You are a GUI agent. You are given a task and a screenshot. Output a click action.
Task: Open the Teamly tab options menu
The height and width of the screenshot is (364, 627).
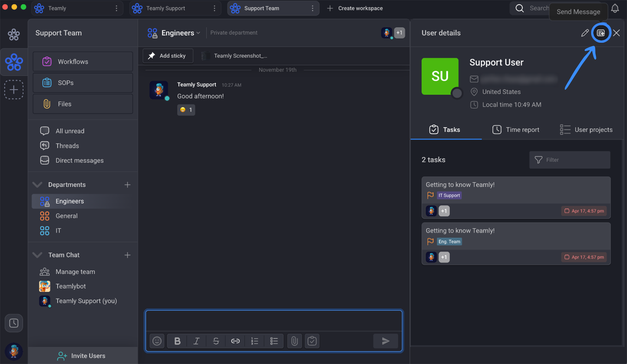[117, 8]
